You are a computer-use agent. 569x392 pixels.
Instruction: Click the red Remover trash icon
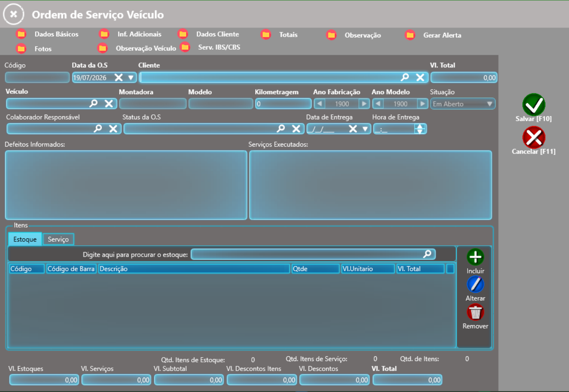[475, 313]
